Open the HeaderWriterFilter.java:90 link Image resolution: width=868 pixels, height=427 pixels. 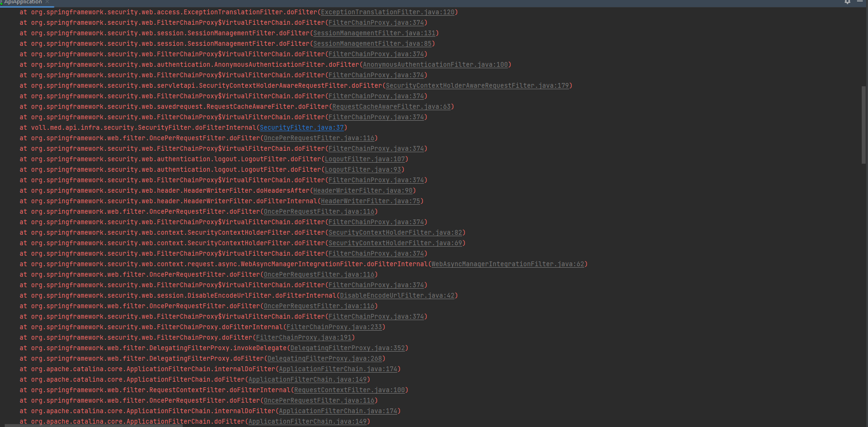[363, 191]
